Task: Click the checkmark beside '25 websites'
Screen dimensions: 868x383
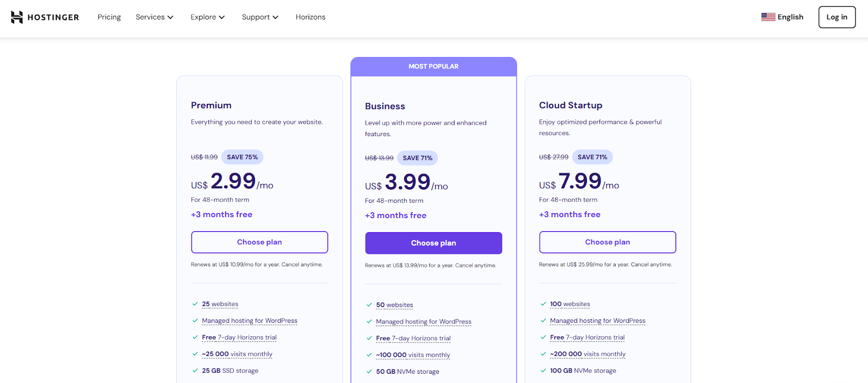Action: pyautogui.click(x=195, y=304)
